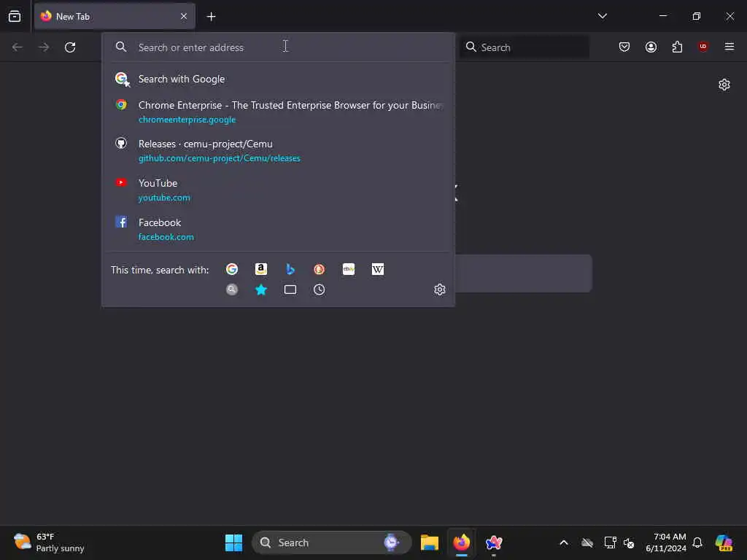Select Search with Google suggestion

coord(278,79)
